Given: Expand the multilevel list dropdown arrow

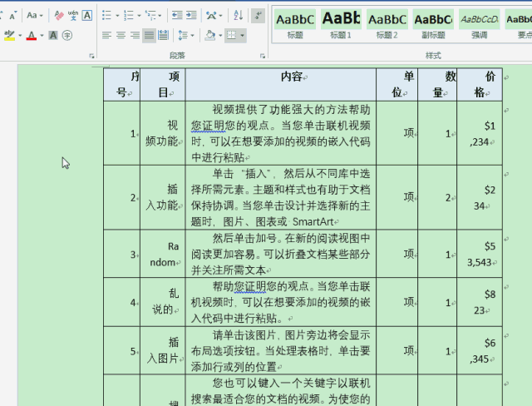Looking at the screenshot, I should (160, 15).
